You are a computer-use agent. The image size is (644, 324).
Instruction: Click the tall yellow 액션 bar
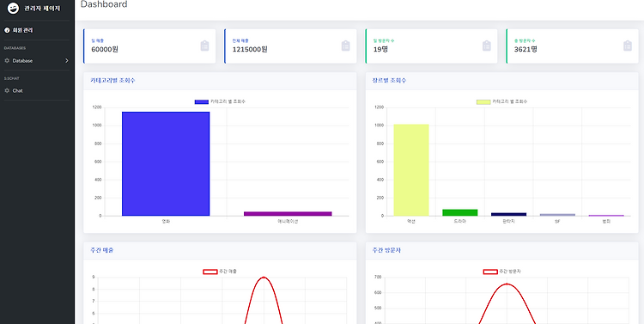(411, 170)
